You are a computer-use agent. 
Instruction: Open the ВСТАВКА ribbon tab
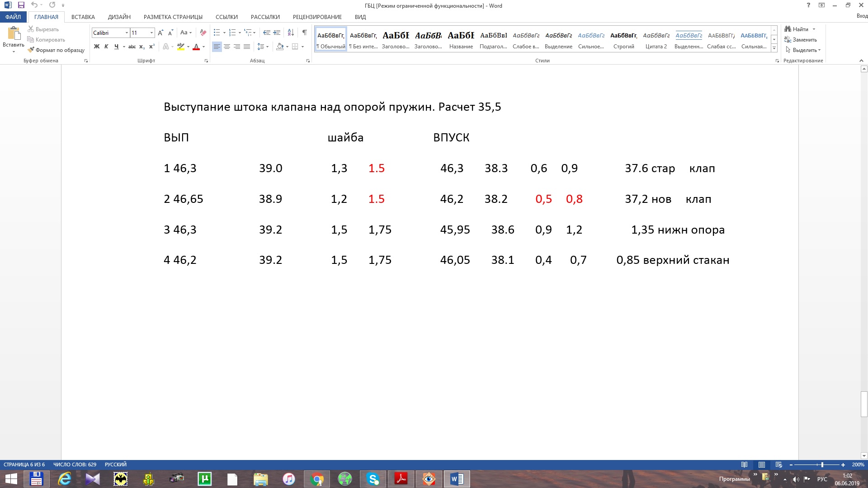coord(83,17)
